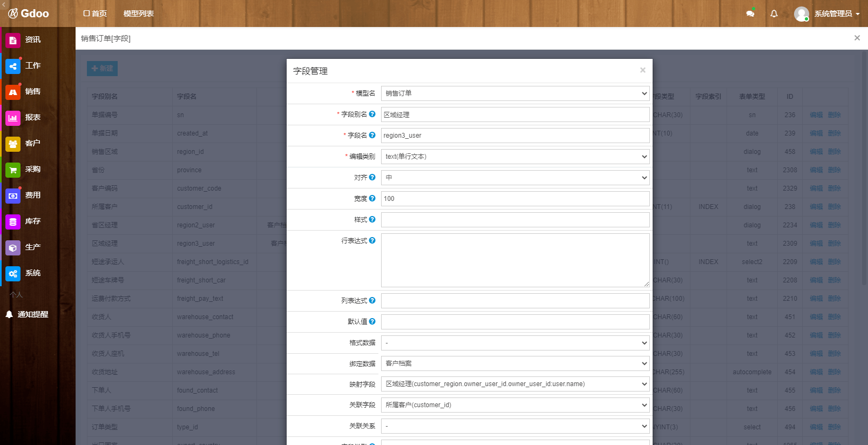Screen dimensions: 868x445
Task: Click the 库存 database icon
Action: click(13, 222)
